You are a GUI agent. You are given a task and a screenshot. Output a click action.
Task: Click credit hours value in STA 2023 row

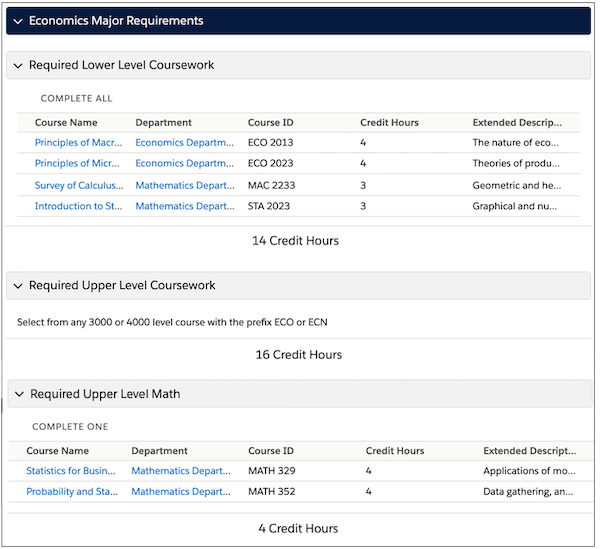[363, 206]
